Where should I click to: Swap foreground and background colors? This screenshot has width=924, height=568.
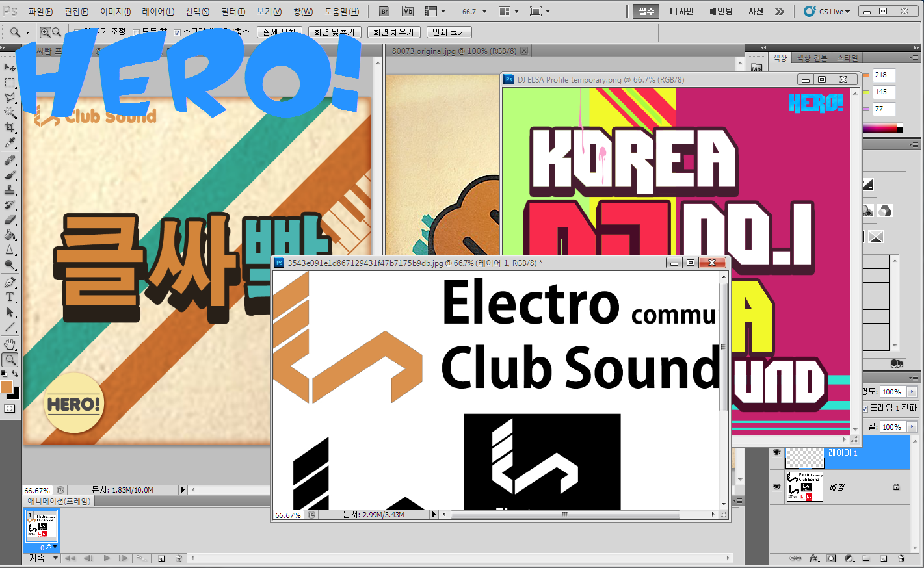tap(15, 374)
